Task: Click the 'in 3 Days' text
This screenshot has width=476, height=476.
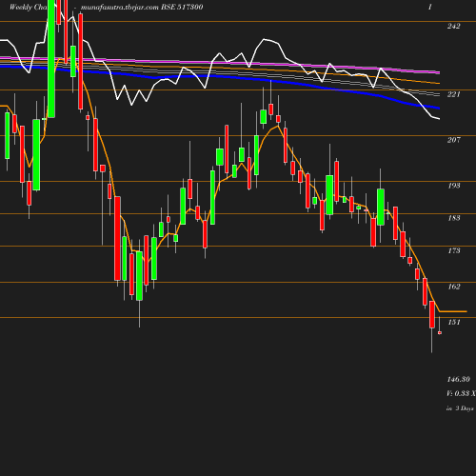Action: 460,408
